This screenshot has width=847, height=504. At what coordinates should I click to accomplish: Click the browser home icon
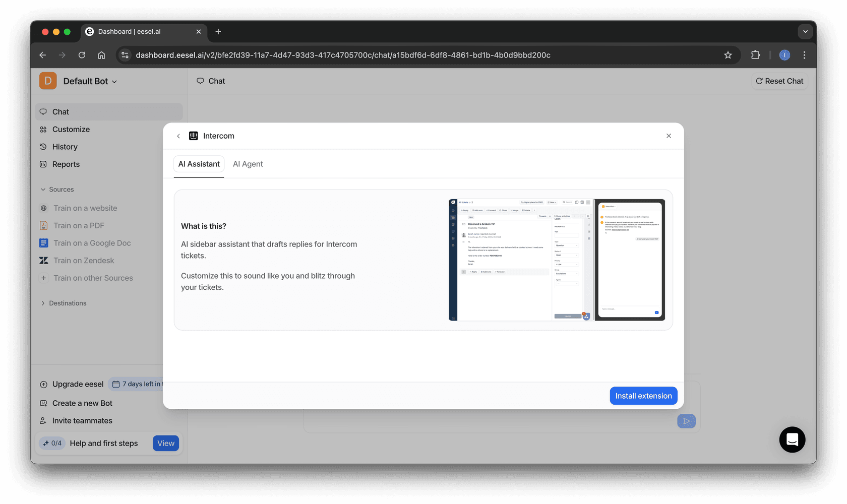[x=101, y=55]
